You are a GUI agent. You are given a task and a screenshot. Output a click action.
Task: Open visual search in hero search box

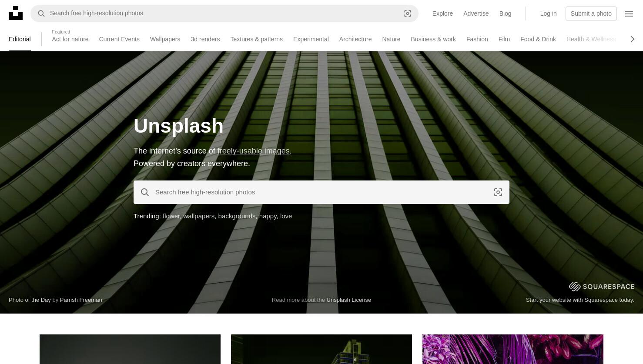tap(498, 192)
